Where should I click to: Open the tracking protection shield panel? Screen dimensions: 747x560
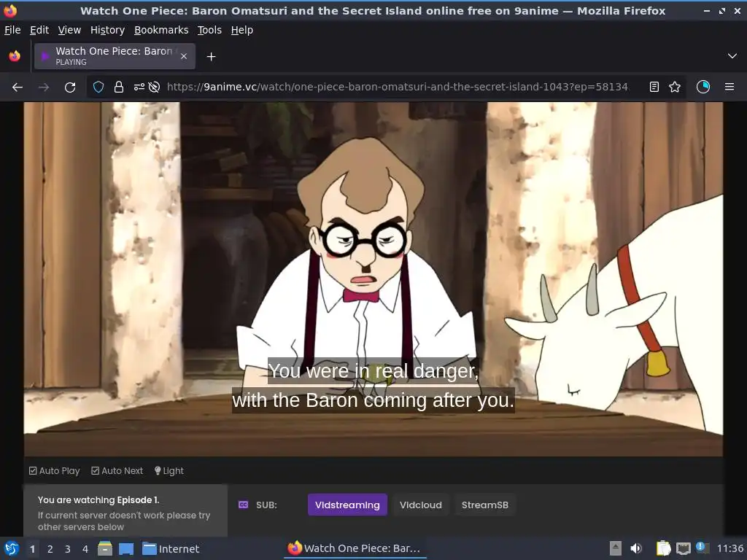[x=98, y=87]
